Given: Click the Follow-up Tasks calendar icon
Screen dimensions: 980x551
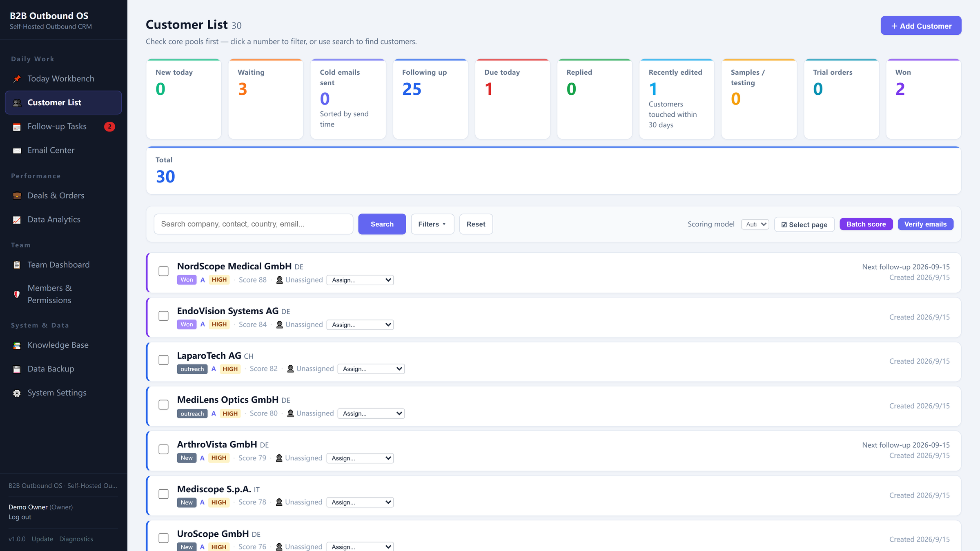Looking at the screenshot, I should coord(17,127).
